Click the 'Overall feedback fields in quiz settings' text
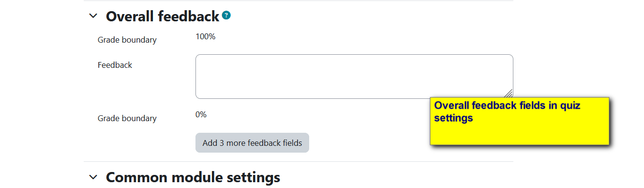 pos(507,111)
